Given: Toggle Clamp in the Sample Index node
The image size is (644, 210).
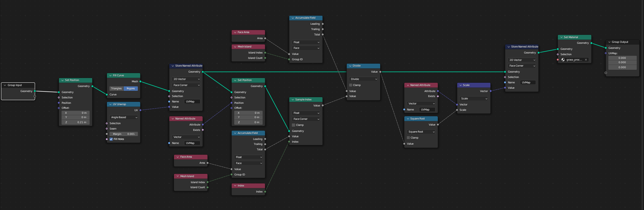Looking at the screenshot, I should [293, 125].
